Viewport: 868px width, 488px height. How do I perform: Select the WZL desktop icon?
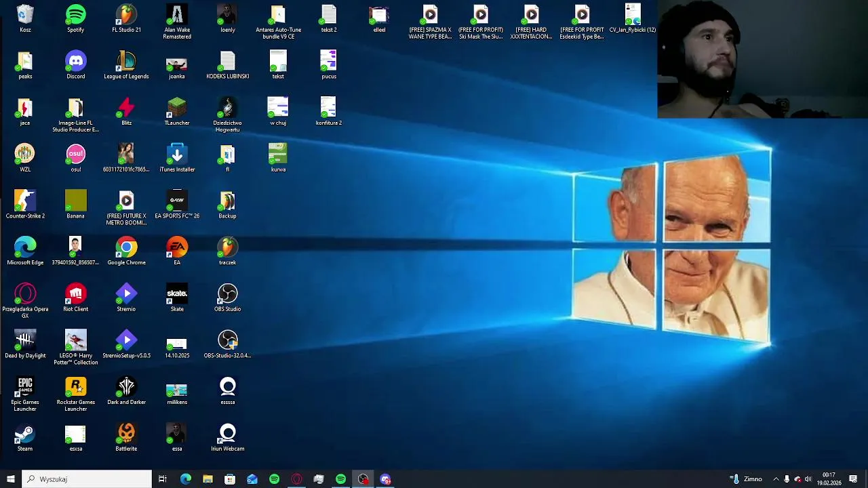(x=25, y=159)
